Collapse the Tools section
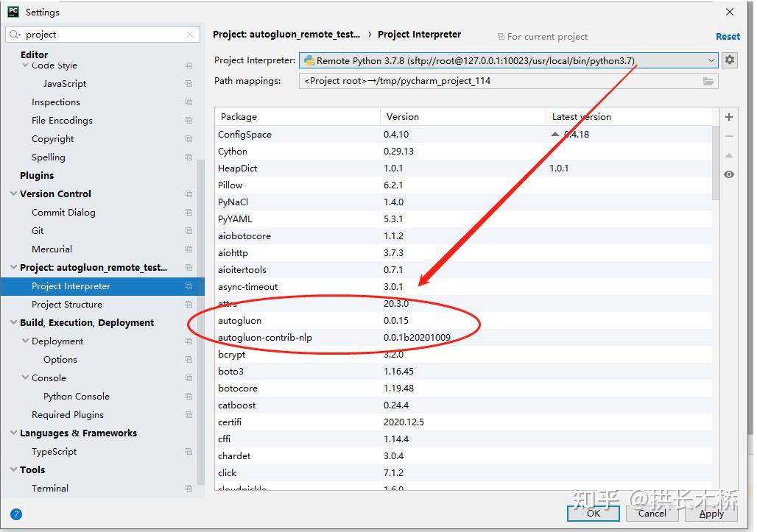 [14, 469]
